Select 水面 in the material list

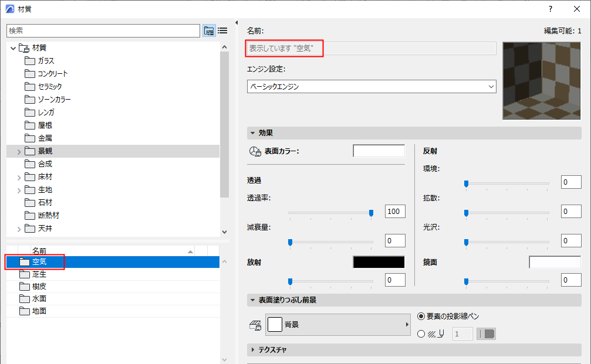[113, 299]
